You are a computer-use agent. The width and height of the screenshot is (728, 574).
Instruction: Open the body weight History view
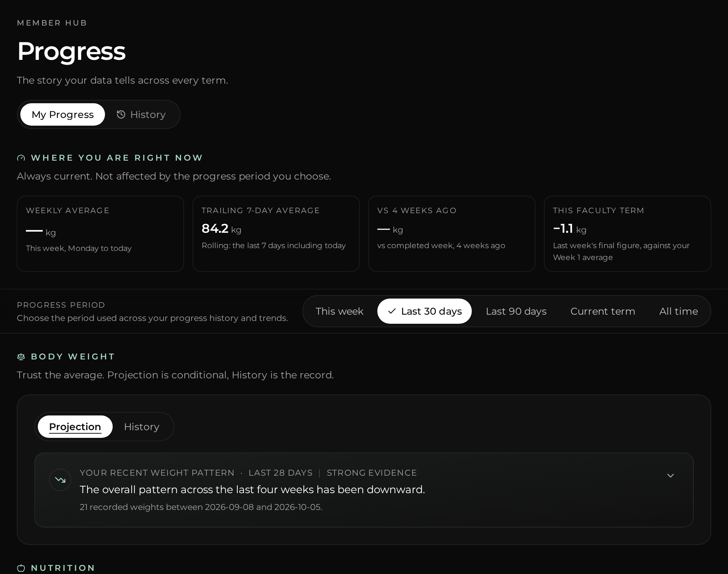pyautogui.click(x=142, y=427)
